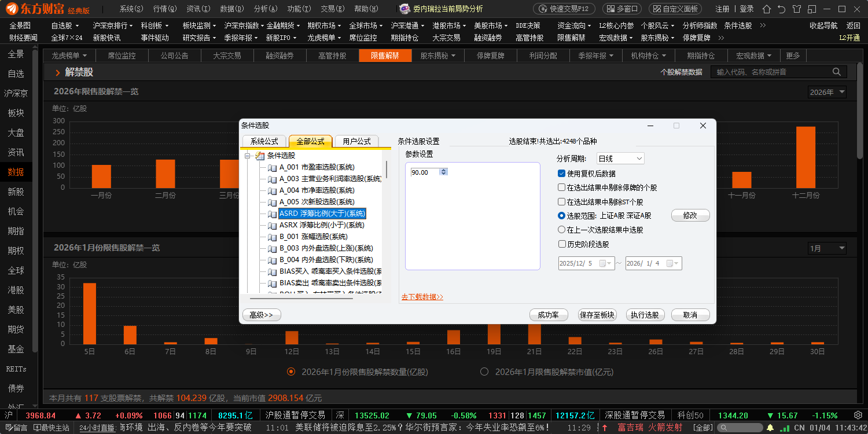Click the more arrows >> after 停牌复牌 in nav

click(722, 38)
